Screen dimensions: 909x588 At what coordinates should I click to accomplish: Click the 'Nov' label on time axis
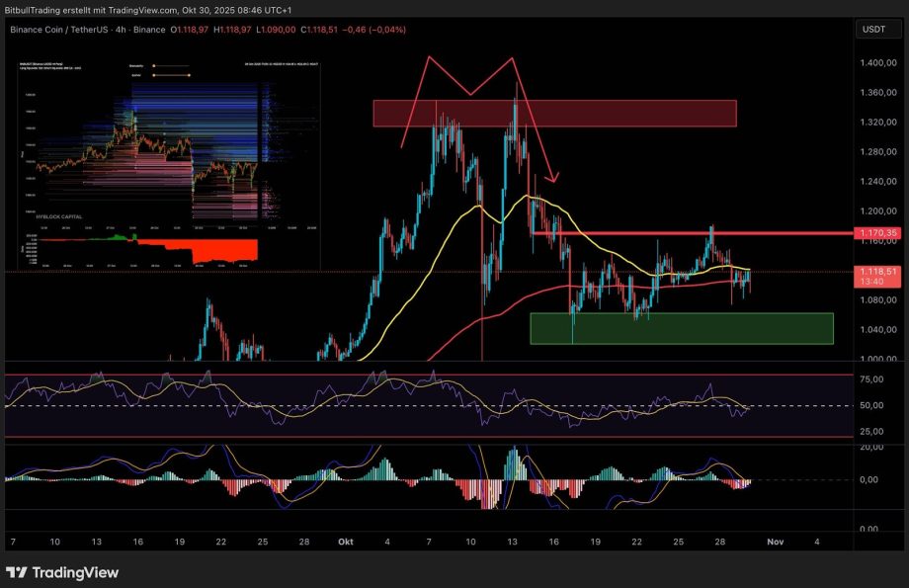pos(775,542)
